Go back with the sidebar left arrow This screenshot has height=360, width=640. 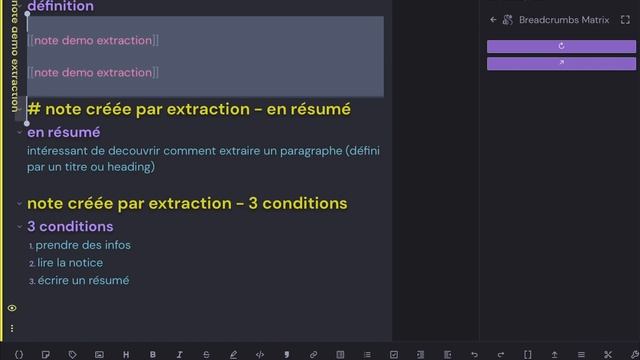[493, 20]
